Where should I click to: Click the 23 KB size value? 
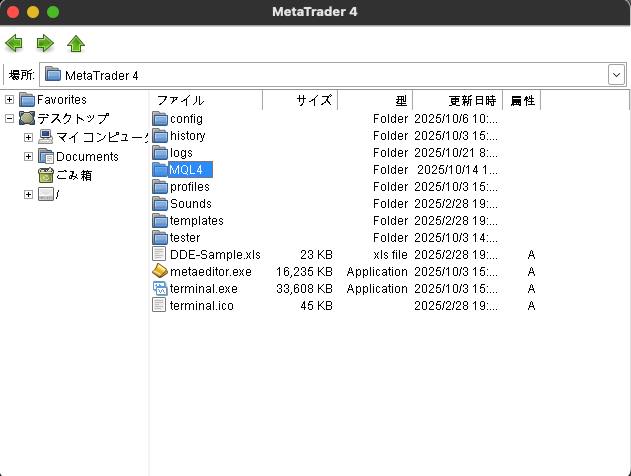pyautogui.click(x=316, y=255)
